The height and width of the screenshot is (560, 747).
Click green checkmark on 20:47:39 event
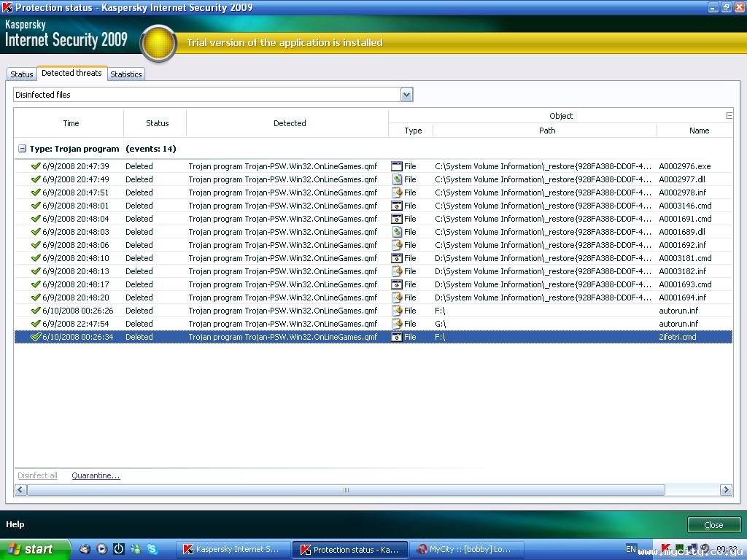click(x=36, y=166)
